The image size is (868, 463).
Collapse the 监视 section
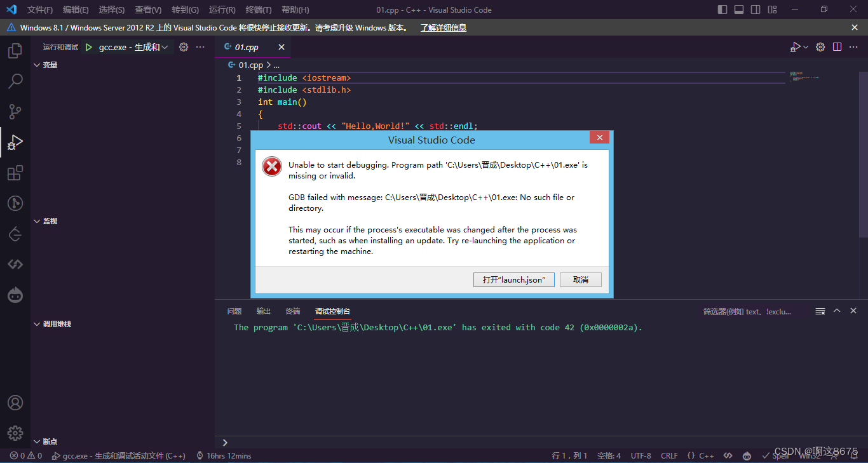click(x=46, y=221)
